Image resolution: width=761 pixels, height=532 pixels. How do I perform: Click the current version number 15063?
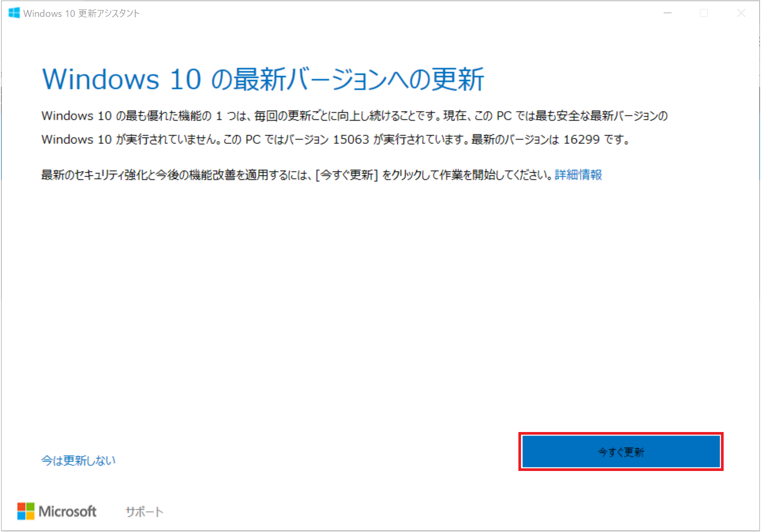[x=351, y=139]
